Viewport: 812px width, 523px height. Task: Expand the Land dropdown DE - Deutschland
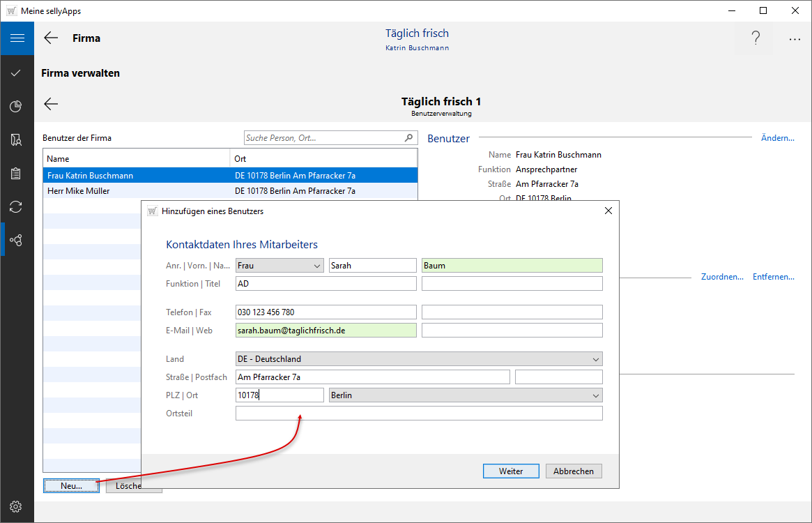(419, 359)
